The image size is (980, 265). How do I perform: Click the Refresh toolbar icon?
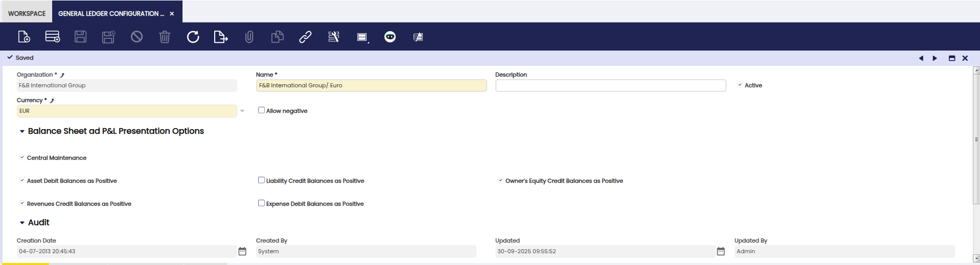pyautogui.click(x=193, y=37)
